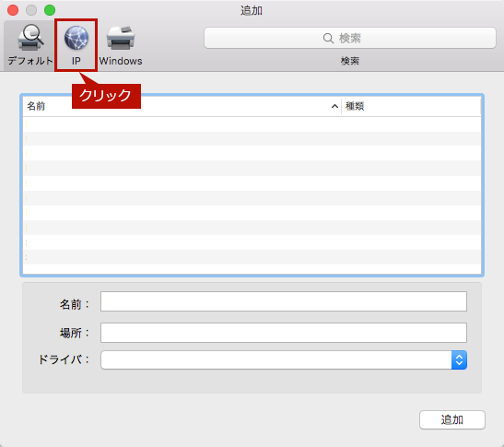Click into the 名前 text field

coord(284,301)
